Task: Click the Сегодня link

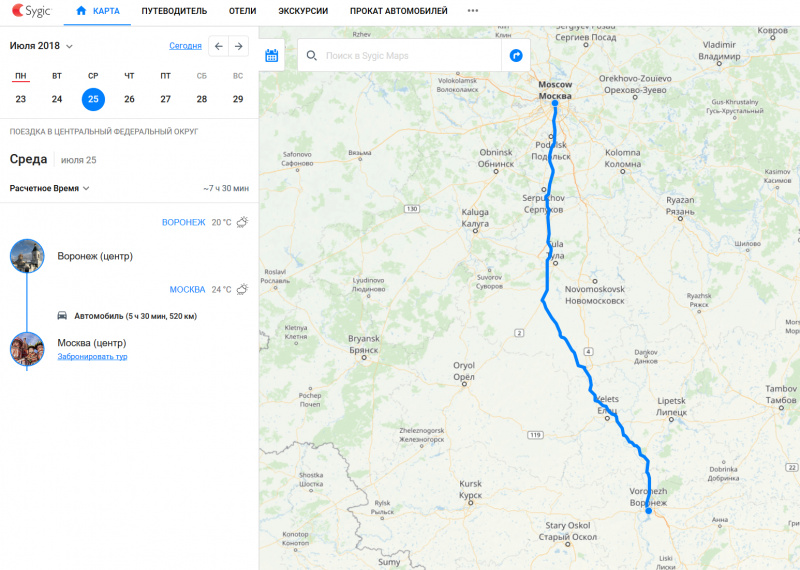Action: 185,46
